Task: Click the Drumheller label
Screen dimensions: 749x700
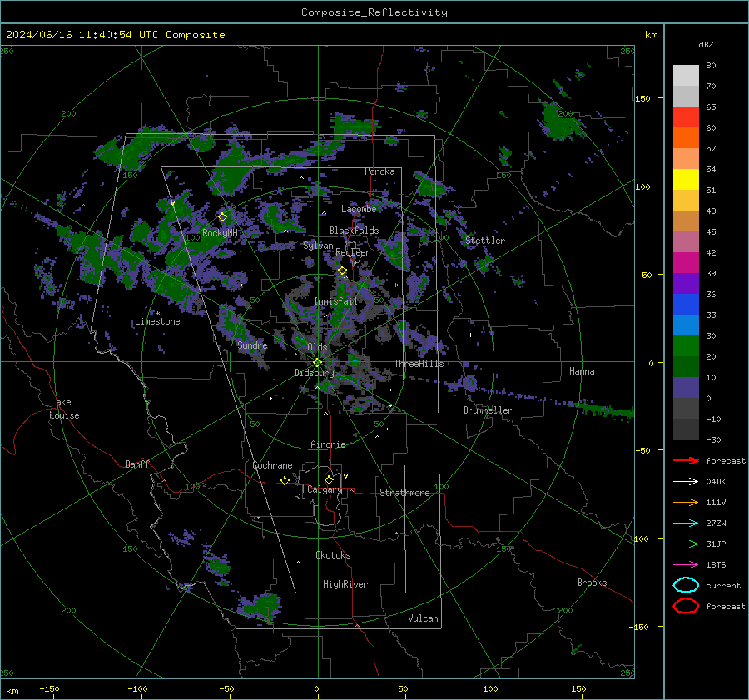Action: (x=488, y=410)
